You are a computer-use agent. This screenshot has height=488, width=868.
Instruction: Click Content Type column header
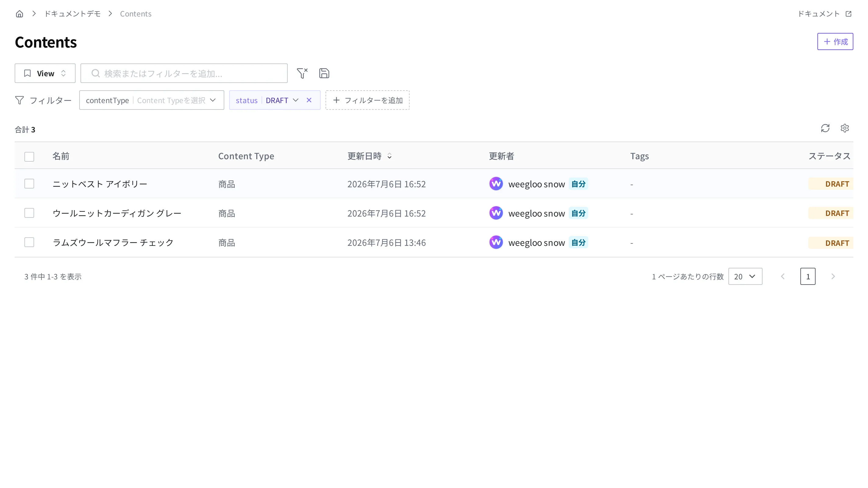coord(246,156)
